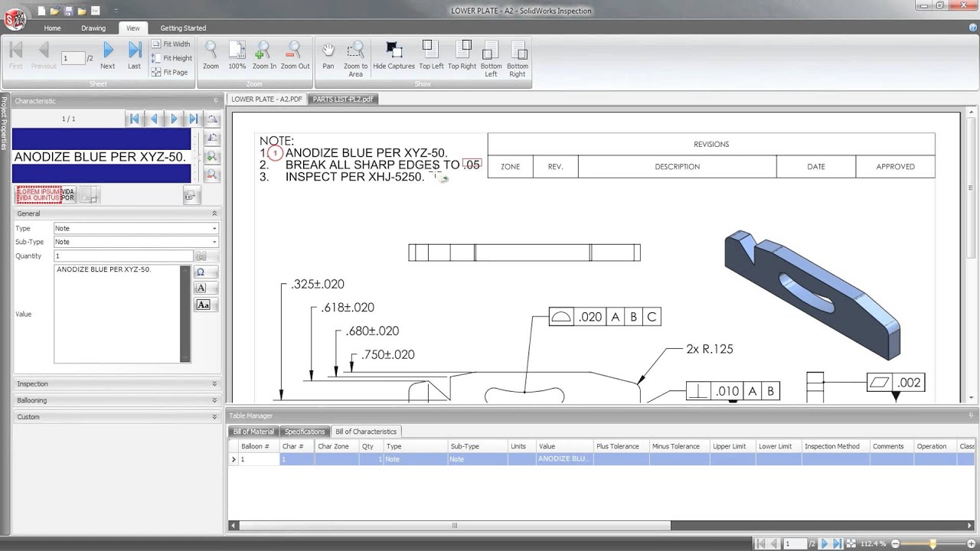980x551 pixels.
Task: Click the ANODIZE BLU... value cell
Action: pyautogui.click(x=564, y=459)
